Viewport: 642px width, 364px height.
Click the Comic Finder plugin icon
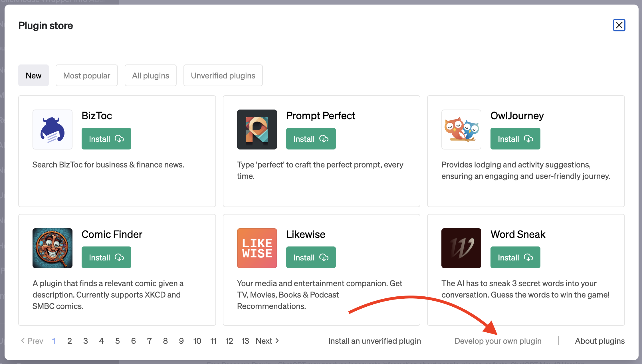pos(53,248)
